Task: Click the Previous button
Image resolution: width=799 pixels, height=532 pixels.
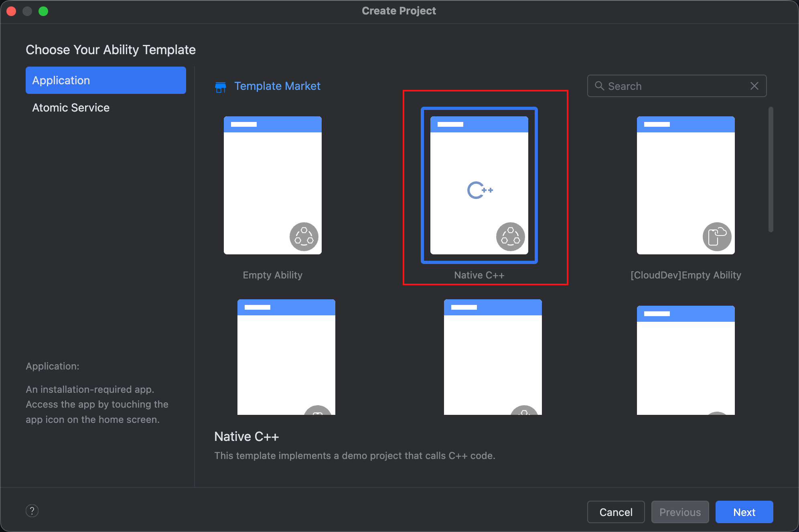Action: [x=680, y=512]
